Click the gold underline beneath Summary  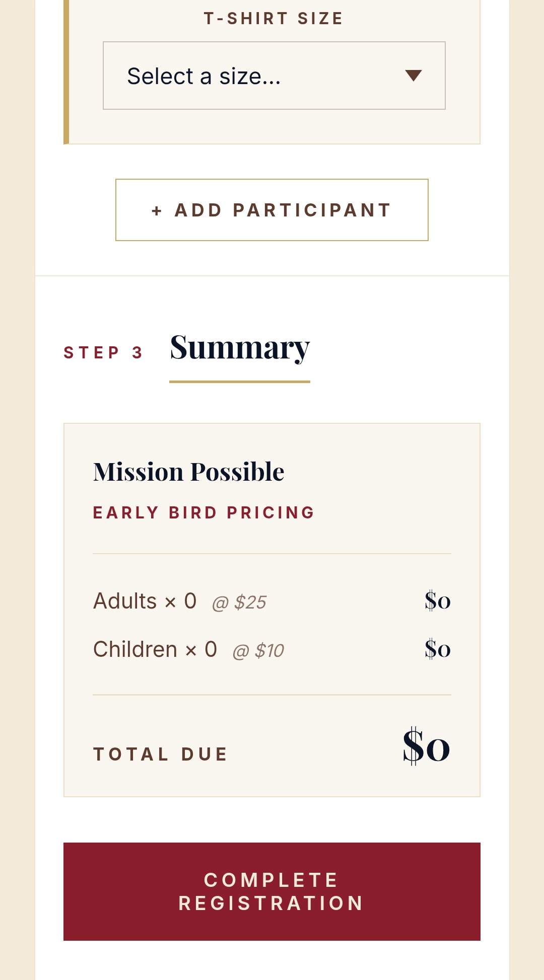[x=240, y=382]
